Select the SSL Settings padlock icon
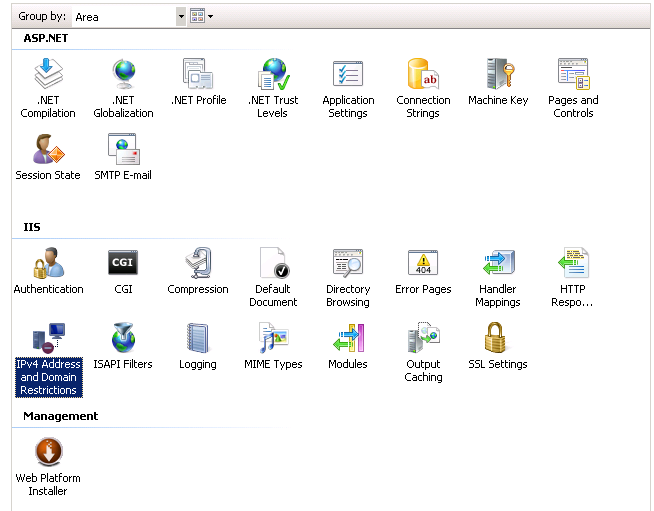 (495, 337)
